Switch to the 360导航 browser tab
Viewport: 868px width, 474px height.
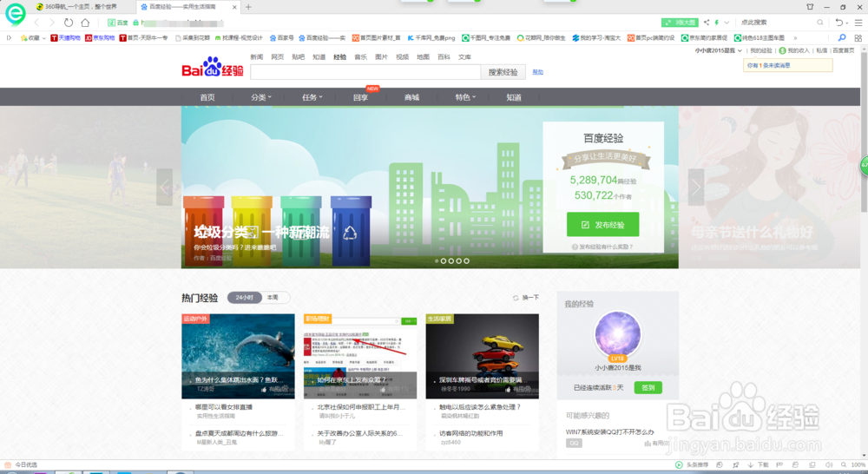coord(80,7)
